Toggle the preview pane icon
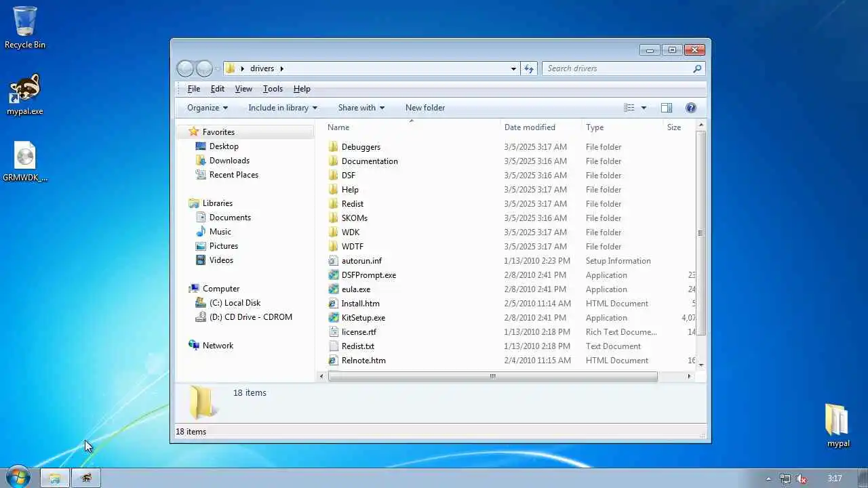The height and width of the screenshot is (488, 868). tap(666, 108)
